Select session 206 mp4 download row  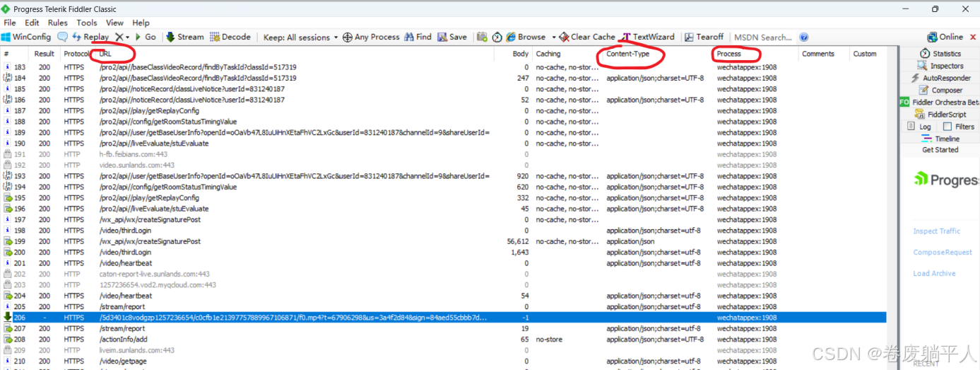pyautogui.click(x=444, y=318)
